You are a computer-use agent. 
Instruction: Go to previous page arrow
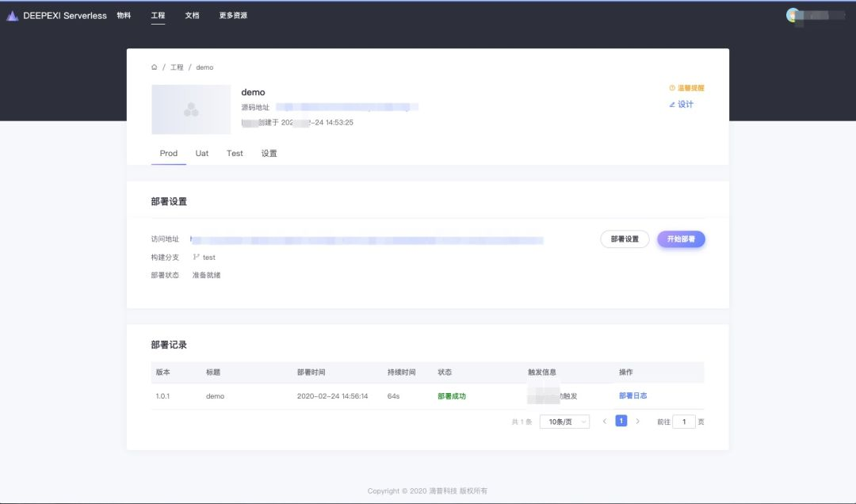(604, 421)
